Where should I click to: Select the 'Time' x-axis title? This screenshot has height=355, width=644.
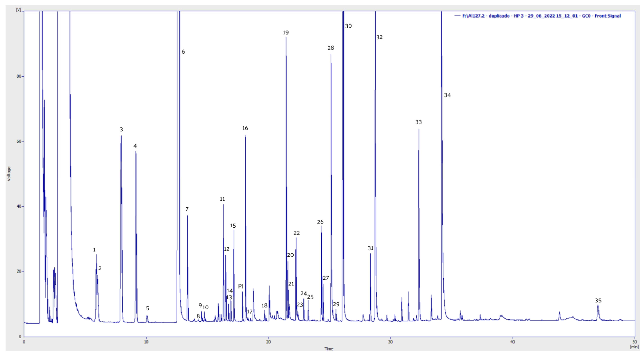(329, 349)
